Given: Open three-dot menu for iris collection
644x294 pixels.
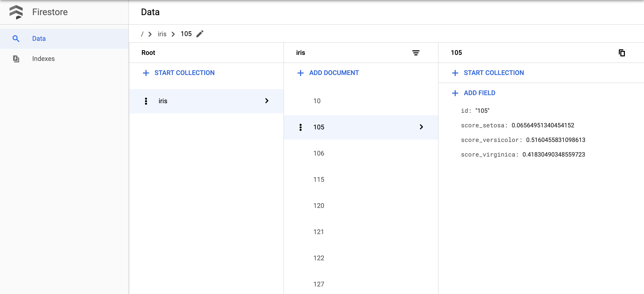Looking at the screenshot, I should [146, 101].
